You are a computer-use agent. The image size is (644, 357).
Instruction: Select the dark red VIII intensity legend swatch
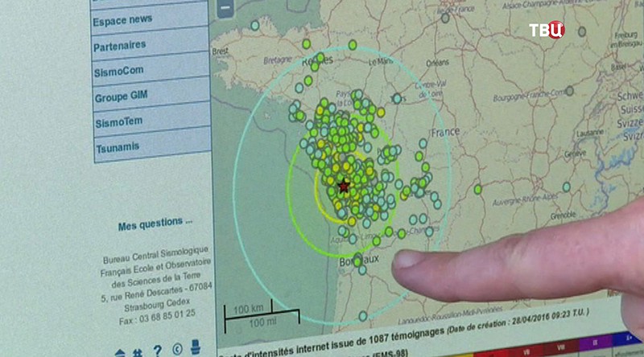pos(561,347)
